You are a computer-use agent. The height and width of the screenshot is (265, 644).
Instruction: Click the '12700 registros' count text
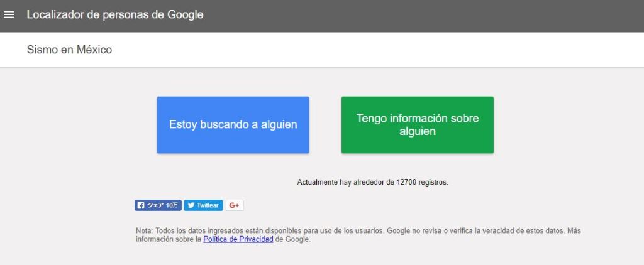point(421,182)
